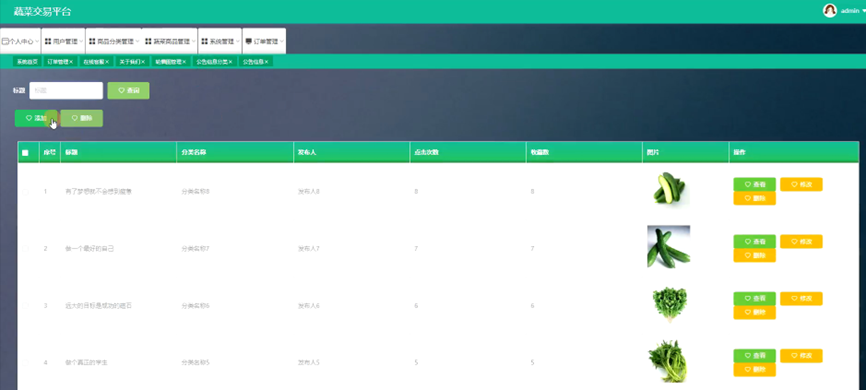Viewport: 866px width, 390px height.
Task: Click 修改 for 做个真正的学生 row
Action: coord(801,356)
